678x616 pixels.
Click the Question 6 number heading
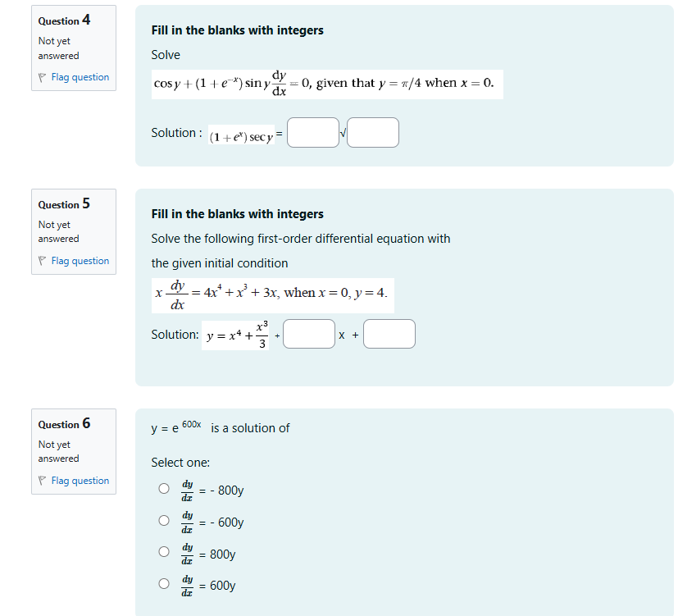[x=63, y=424]
